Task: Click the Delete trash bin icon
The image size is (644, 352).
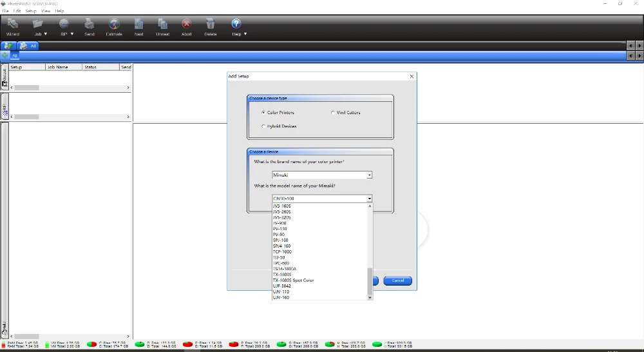Action: coord(211,24)
